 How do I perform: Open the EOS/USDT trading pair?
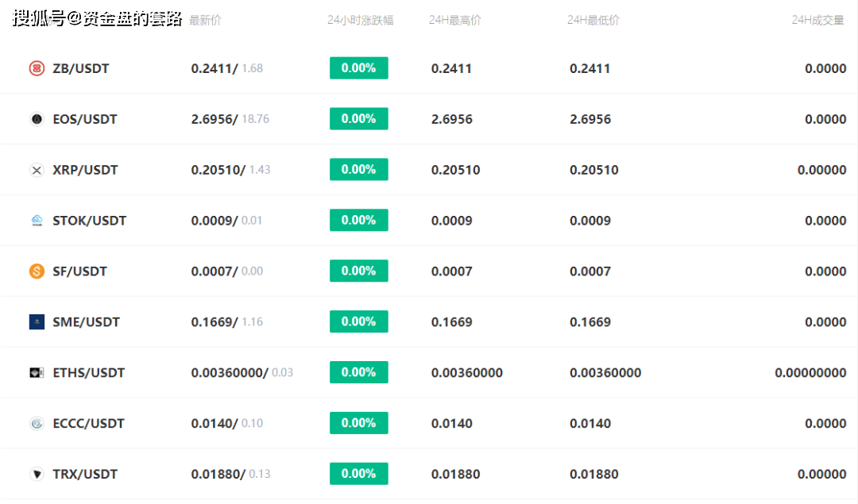85,119
